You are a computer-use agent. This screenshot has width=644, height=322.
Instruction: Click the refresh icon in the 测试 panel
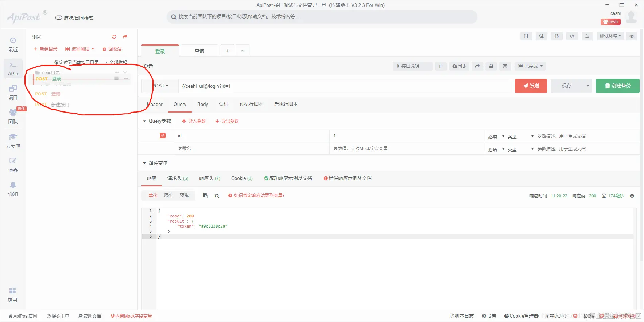coord(114,37)
